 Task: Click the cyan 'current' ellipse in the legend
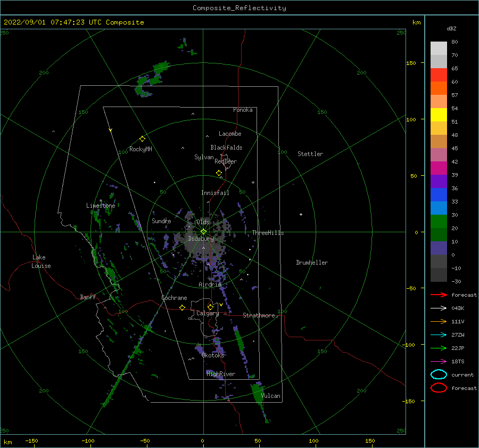(x=439, y=374)
